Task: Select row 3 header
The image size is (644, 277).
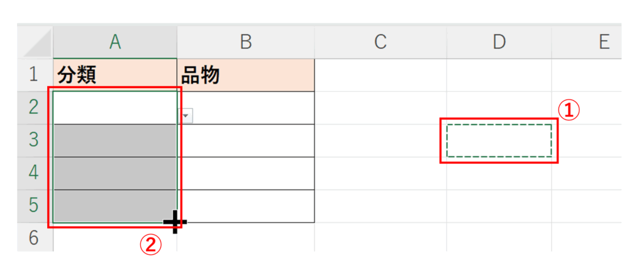Action: (x=35, y=140)
